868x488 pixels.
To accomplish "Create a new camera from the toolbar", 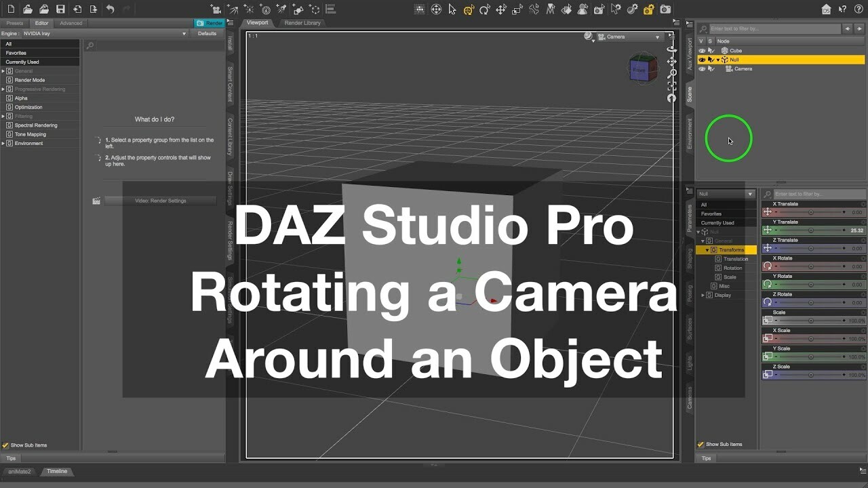I will point(216,8).
